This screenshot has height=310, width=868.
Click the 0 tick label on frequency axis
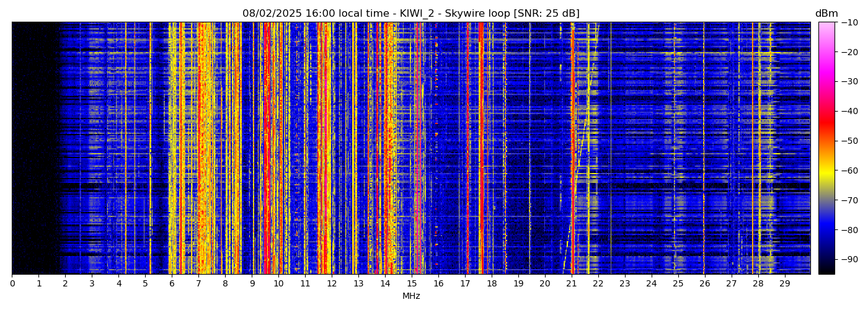[x=12, y=284]
